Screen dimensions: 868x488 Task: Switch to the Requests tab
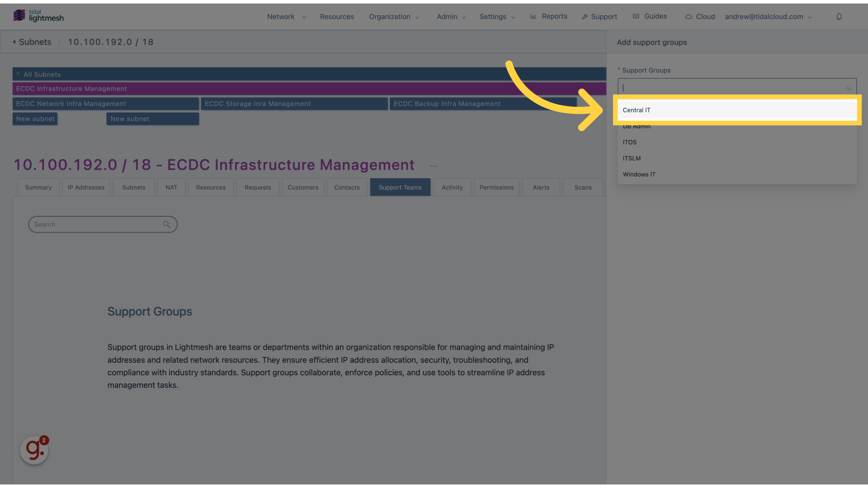coord(258,188)
